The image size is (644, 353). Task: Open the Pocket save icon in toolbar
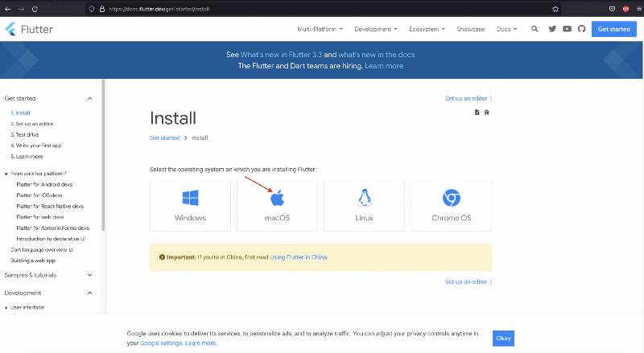(x=612, y=9)
